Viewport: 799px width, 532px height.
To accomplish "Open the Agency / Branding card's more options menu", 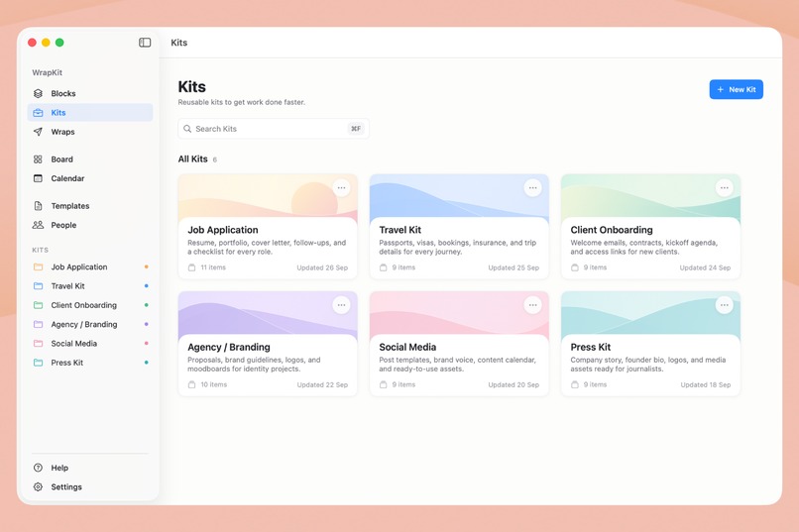I will pos(341,305).
